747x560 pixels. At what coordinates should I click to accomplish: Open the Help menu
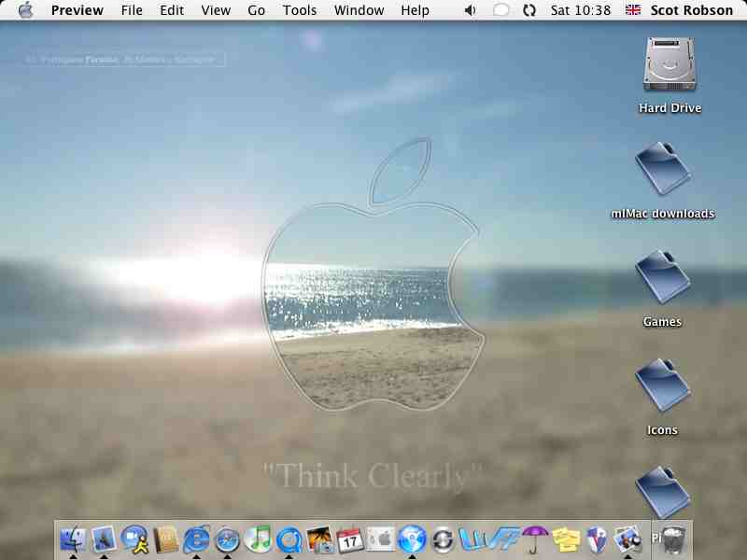[415, 10]
